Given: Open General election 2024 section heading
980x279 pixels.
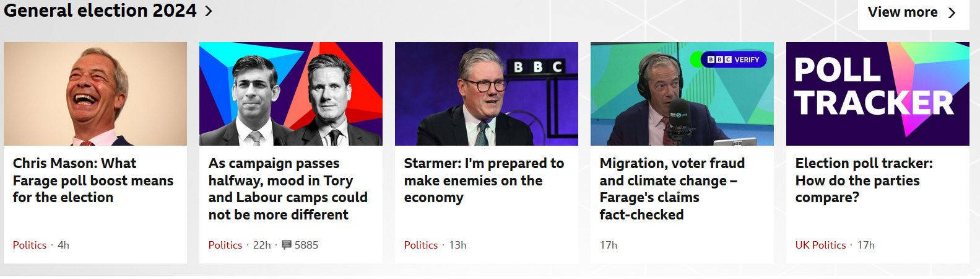Looking at the screenshot, I should tap(100, 11).
